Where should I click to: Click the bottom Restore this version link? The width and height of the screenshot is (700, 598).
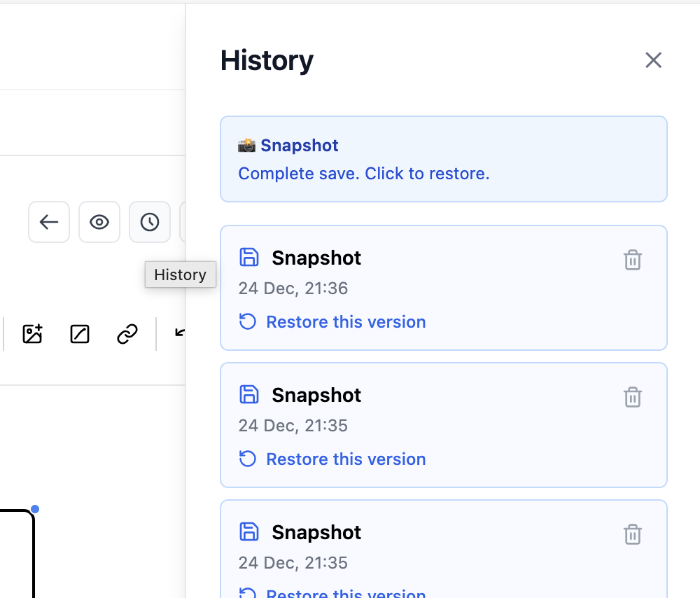(x=345, y=594)
